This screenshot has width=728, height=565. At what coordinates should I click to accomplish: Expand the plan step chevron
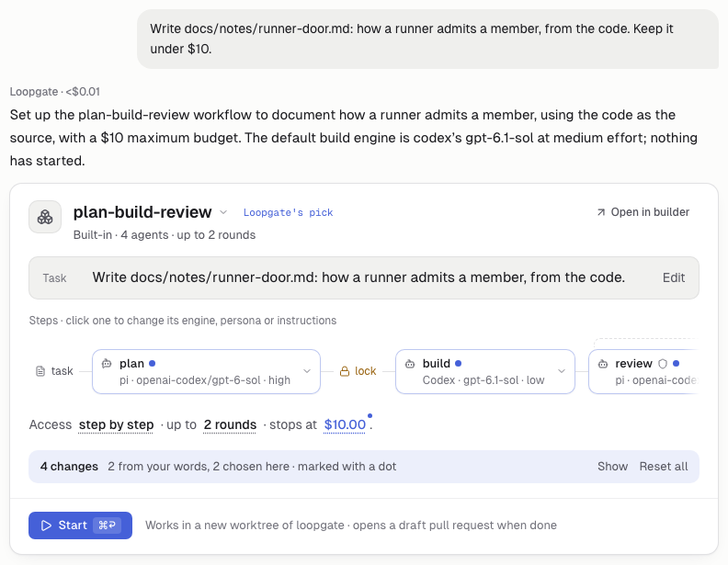click(x=307, y=371)
